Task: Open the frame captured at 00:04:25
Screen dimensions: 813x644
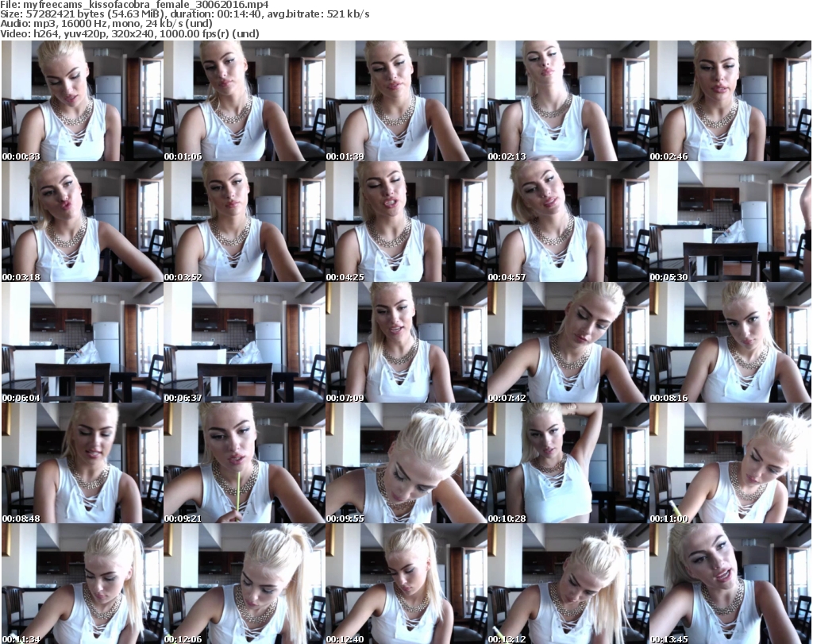Action: click(406, 222)
